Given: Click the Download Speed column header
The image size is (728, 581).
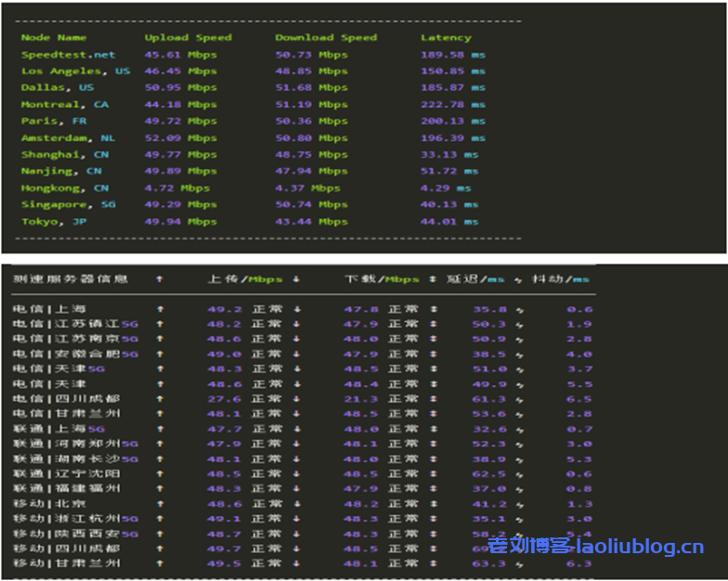Looking at the screenshot, I should [326, 38].
